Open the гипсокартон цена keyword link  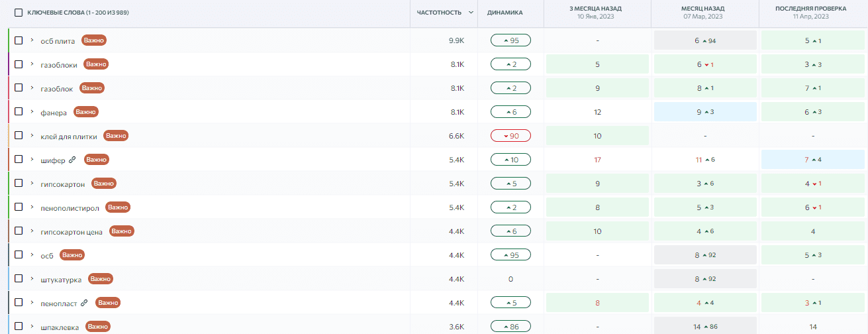click(72, 232)
